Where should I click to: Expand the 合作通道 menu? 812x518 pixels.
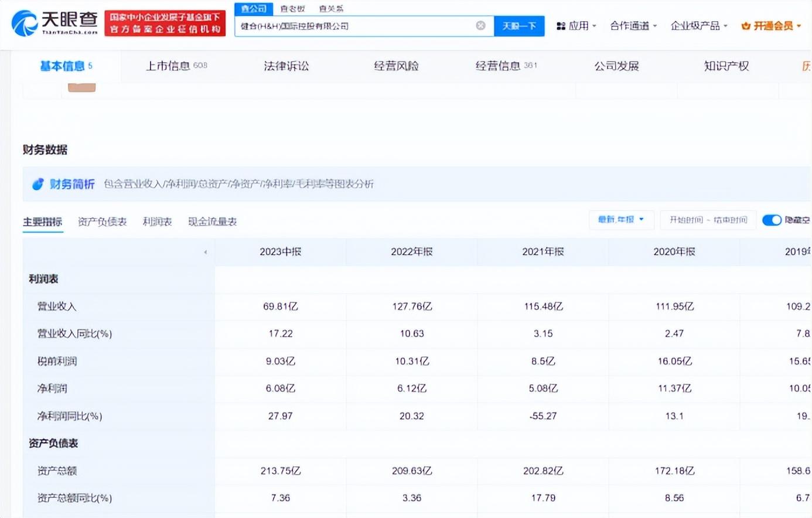(633, 26)
